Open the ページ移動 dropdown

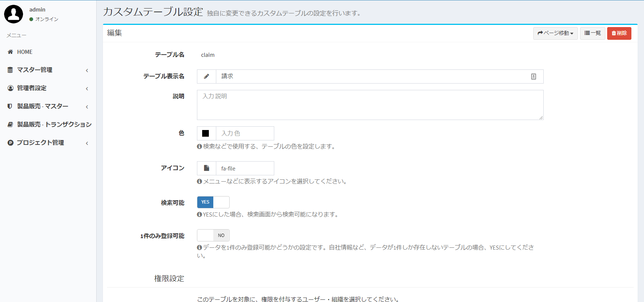click(555, 33)
